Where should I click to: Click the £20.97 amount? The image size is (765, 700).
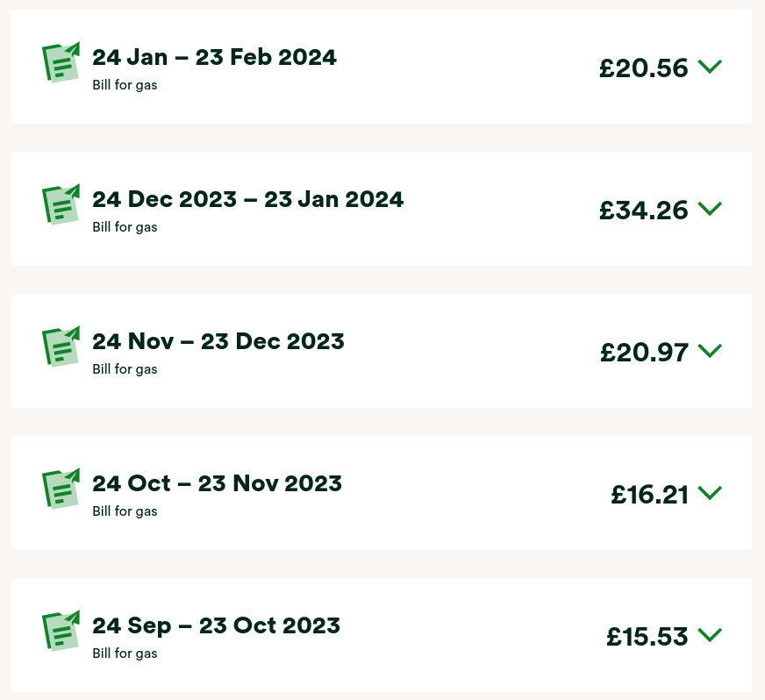pos(644,353)
